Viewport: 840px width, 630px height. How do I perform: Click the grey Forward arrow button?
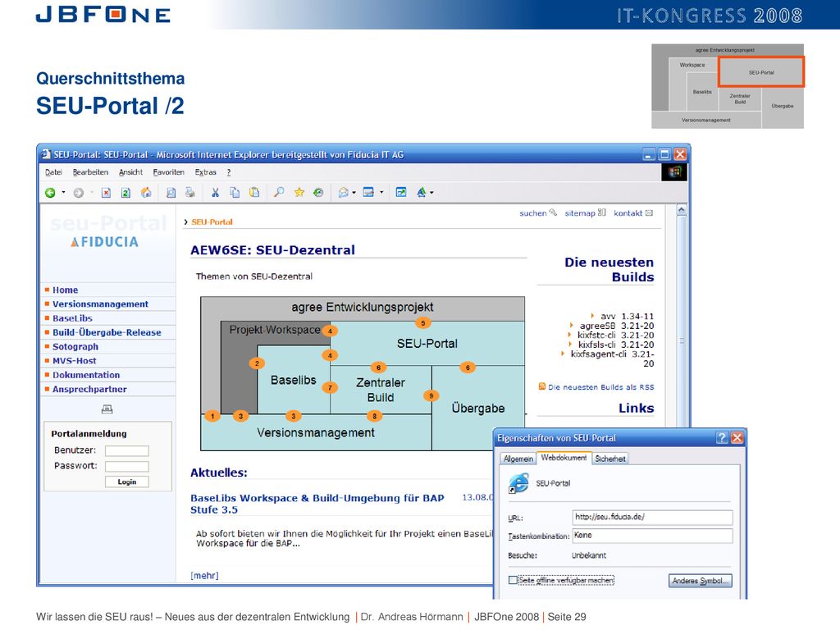pyautogui.click(x=78, y=192)
